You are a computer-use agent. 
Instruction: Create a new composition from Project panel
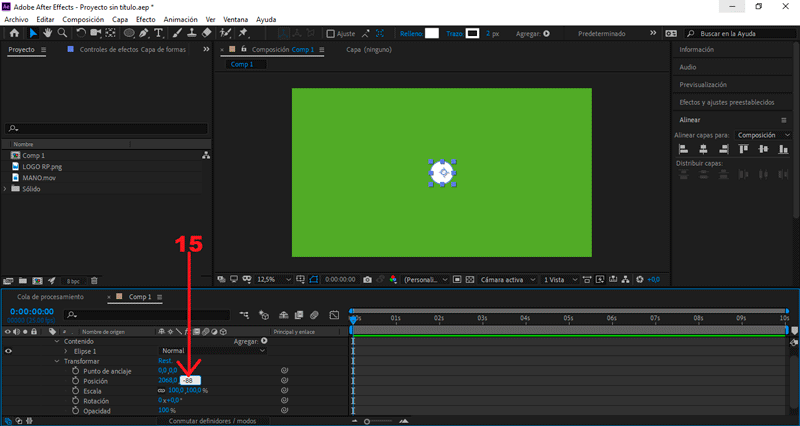37,281
